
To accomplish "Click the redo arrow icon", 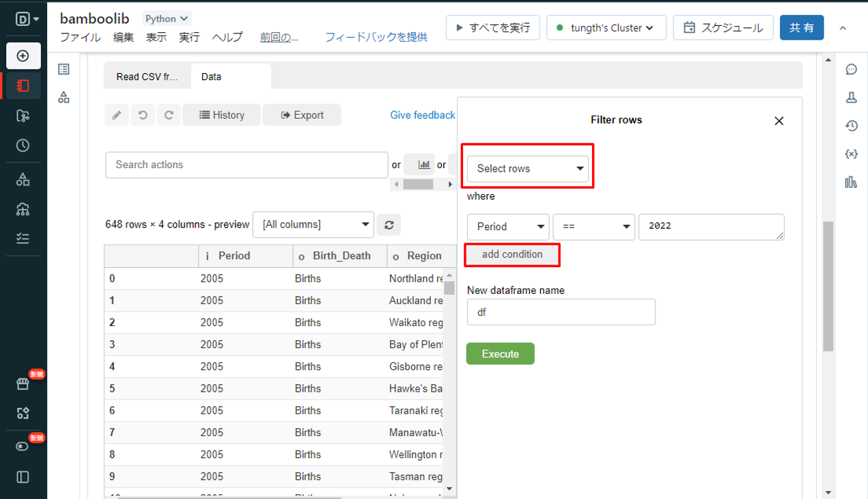I will [169, 115].
